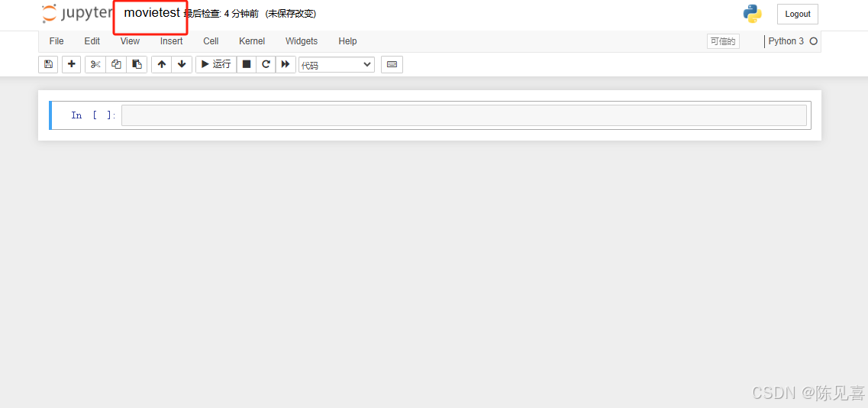Open the command palette keyboard icon

click(392, 64)
